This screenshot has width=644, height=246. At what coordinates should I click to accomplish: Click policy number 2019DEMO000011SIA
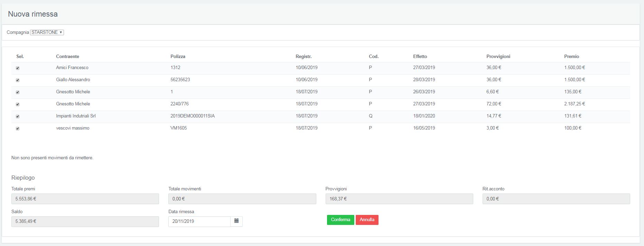tap(193, 116)
